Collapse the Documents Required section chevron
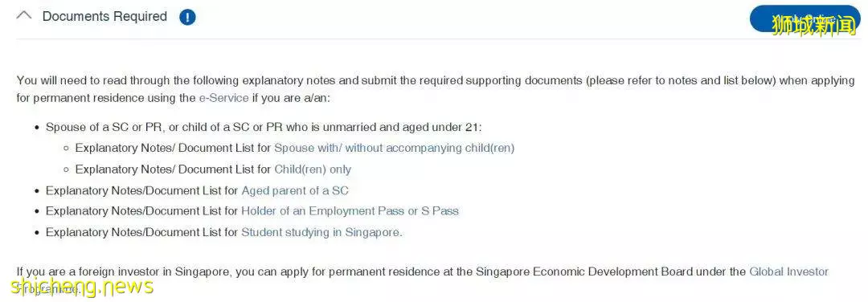The image size is (868, 302). click(24, 16)
